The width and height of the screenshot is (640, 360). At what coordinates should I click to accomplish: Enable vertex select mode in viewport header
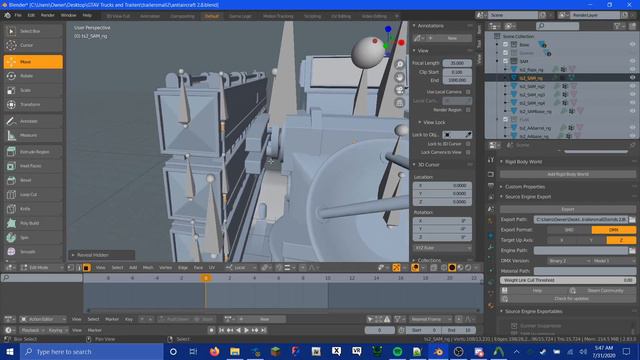(x=71, y=268)
